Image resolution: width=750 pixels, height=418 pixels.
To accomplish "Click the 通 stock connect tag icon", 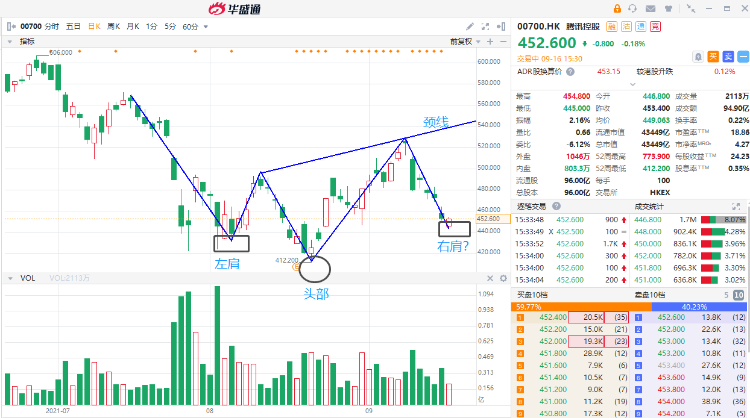I will point(640,27).
